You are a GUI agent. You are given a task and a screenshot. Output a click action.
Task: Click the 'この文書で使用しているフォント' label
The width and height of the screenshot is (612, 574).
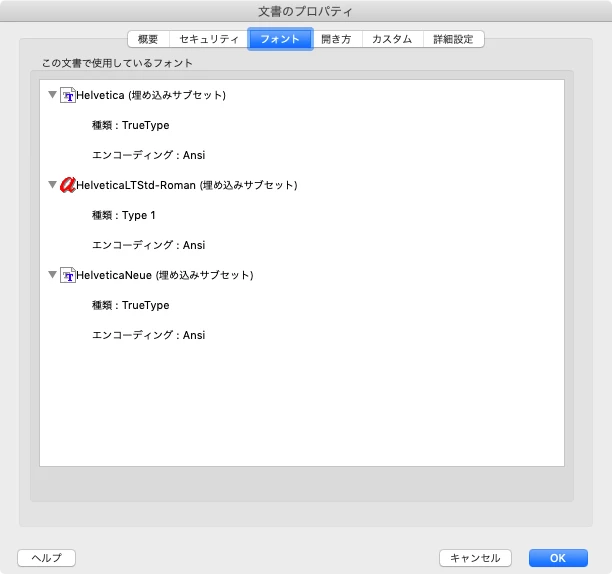(117, 63)
